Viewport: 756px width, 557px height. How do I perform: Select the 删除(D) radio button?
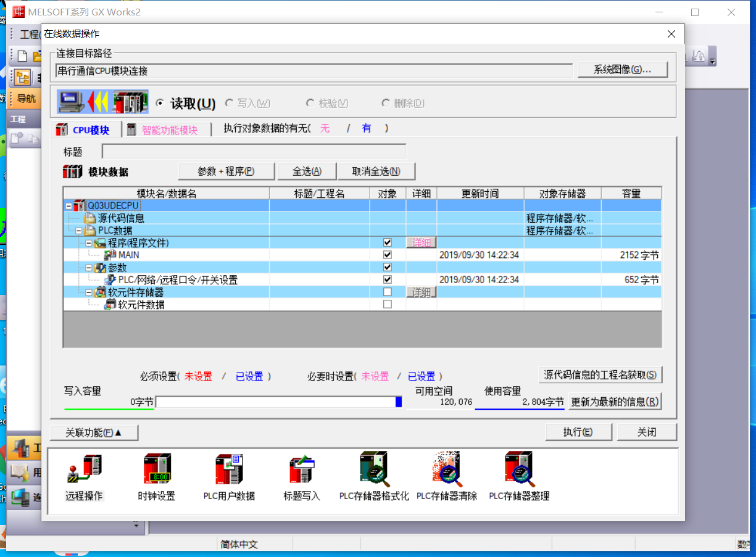386,103
